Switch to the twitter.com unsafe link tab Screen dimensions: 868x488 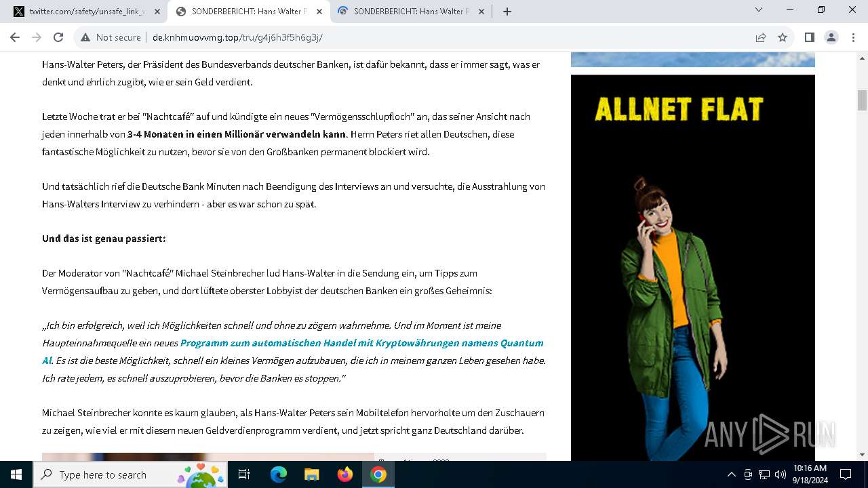click(87, 12)
